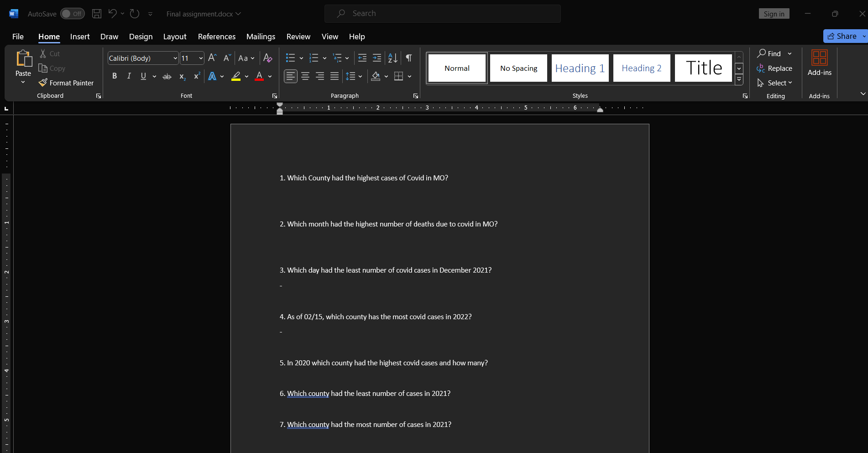Screen dimensions: 868x453
Task: Click the Sign in button
Action: coord(774,13)
